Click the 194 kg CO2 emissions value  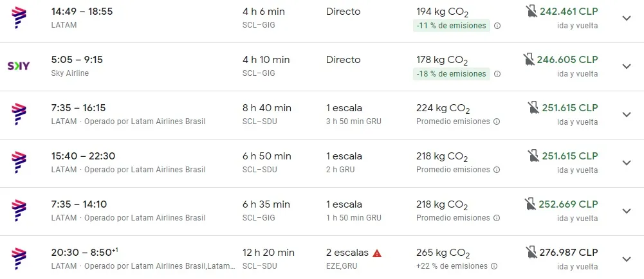click(442, 12)
